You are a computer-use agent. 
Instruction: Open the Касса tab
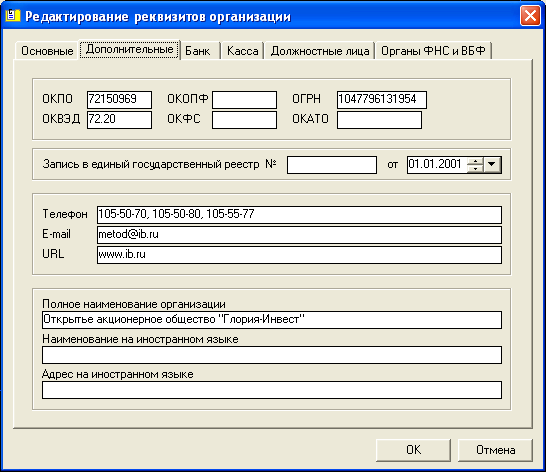click(x=242, y=51)
